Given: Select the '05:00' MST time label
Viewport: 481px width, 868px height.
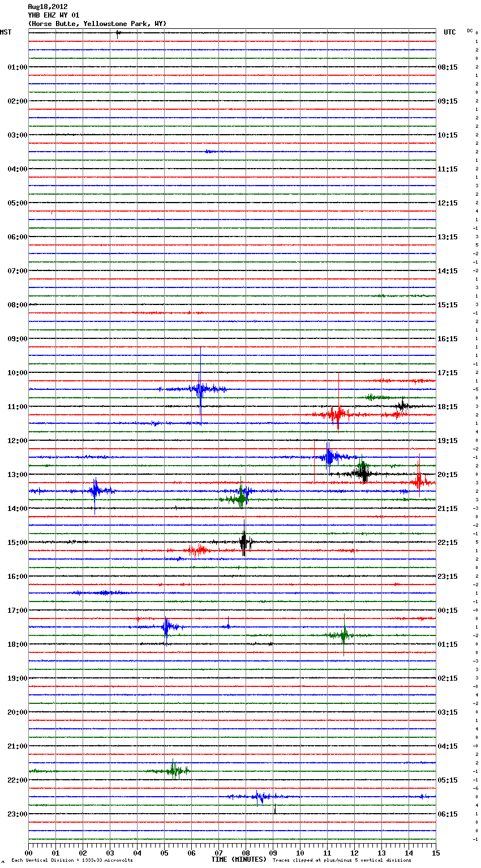Looking at the screenshot, I should click(17, 203).
